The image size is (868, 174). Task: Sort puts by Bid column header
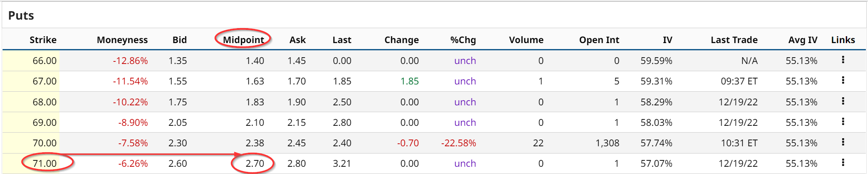click(180, 40)
